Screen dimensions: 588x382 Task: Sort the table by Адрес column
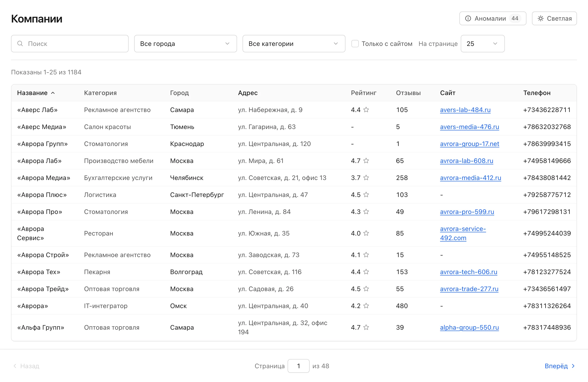248,93
